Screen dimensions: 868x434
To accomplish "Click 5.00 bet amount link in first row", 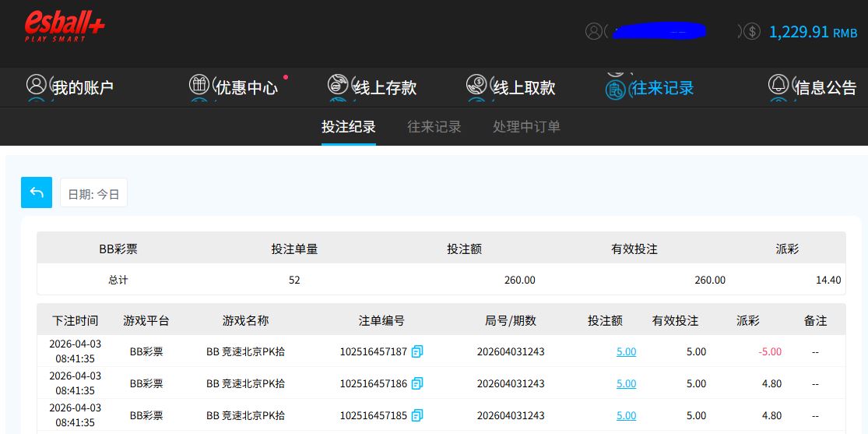I will tap(626, 351).
